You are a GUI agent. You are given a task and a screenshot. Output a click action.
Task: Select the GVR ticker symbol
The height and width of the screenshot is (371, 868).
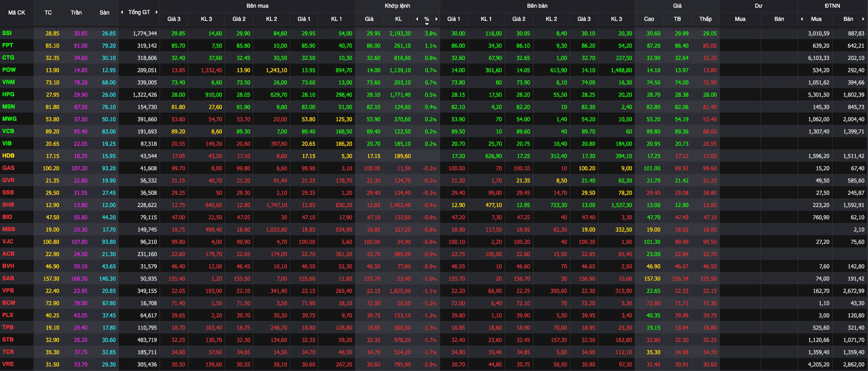tap(8, 180)
